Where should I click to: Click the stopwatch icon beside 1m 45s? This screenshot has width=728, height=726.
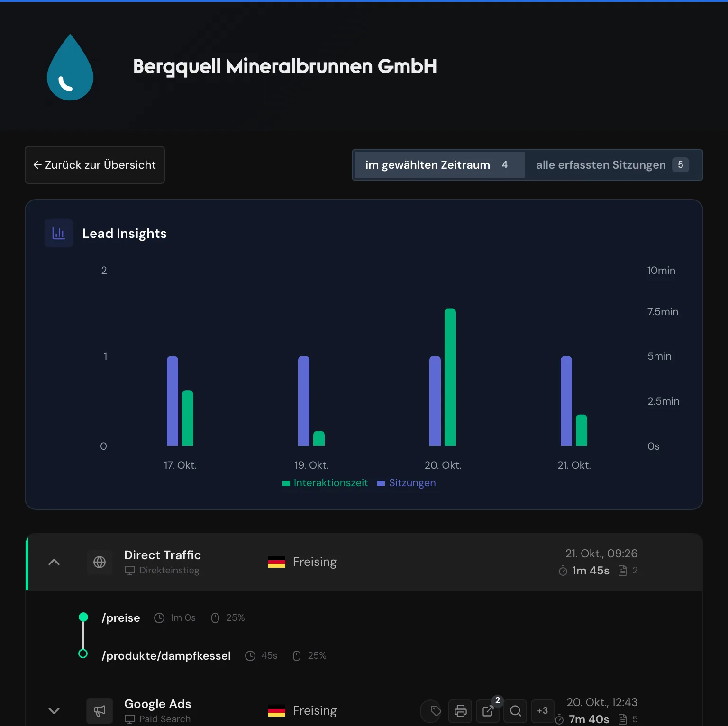[563, 571]
